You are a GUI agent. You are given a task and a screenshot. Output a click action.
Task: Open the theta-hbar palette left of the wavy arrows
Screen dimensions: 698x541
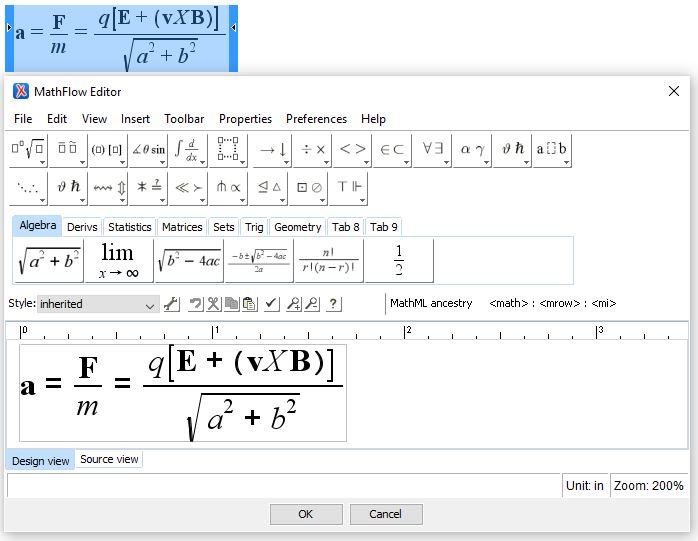pyautogui.click(x=67, y=189)
